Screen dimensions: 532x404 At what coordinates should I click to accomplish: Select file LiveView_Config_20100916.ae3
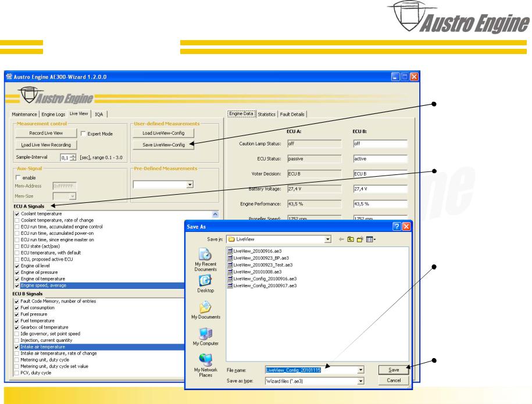262,279
